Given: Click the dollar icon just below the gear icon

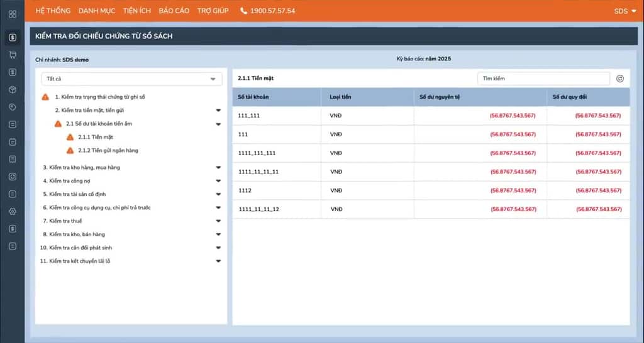Looking at the screenshot, I should (x=13, y=229).
